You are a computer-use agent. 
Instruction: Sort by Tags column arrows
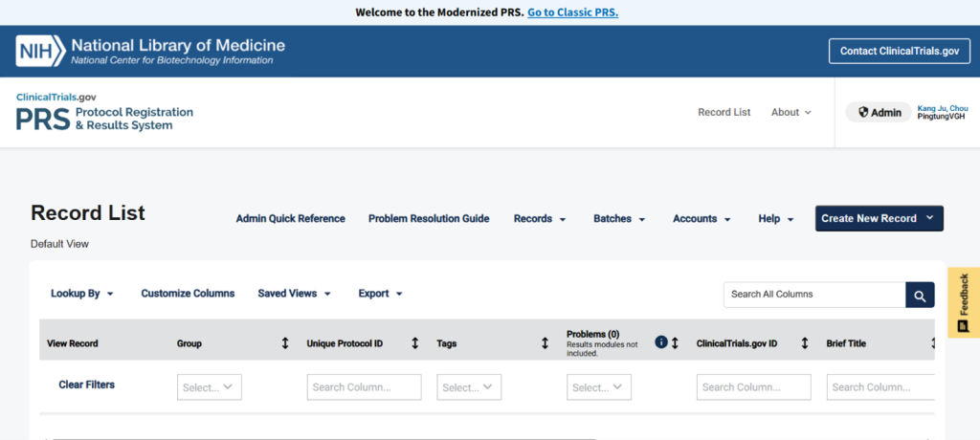[x=545, y=343]
